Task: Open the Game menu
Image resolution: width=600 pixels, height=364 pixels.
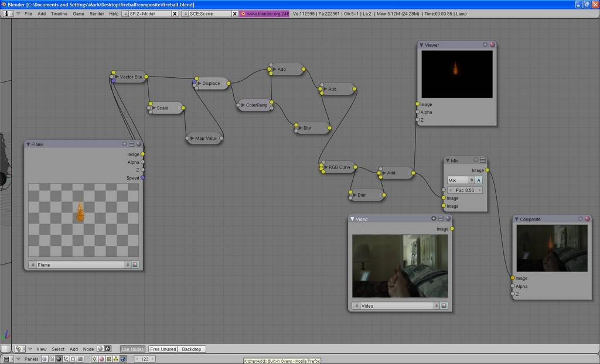Action: click(79, 13)
